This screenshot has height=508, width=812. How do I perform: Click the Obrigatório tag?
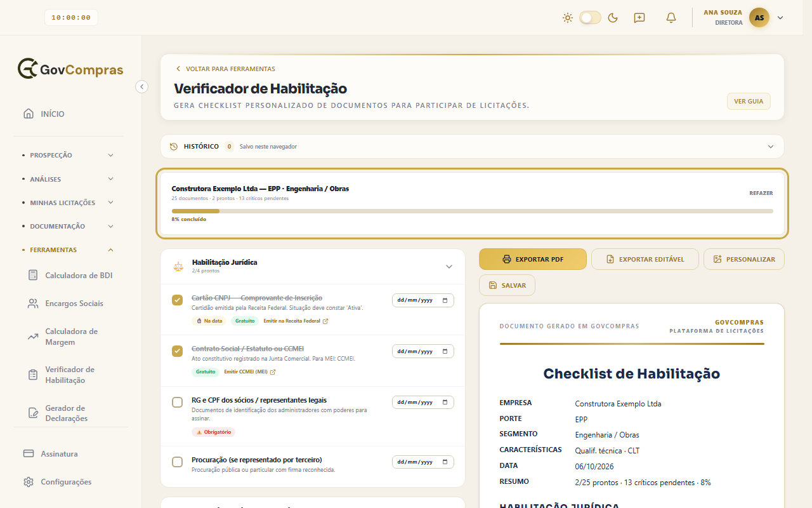[213, 432]
